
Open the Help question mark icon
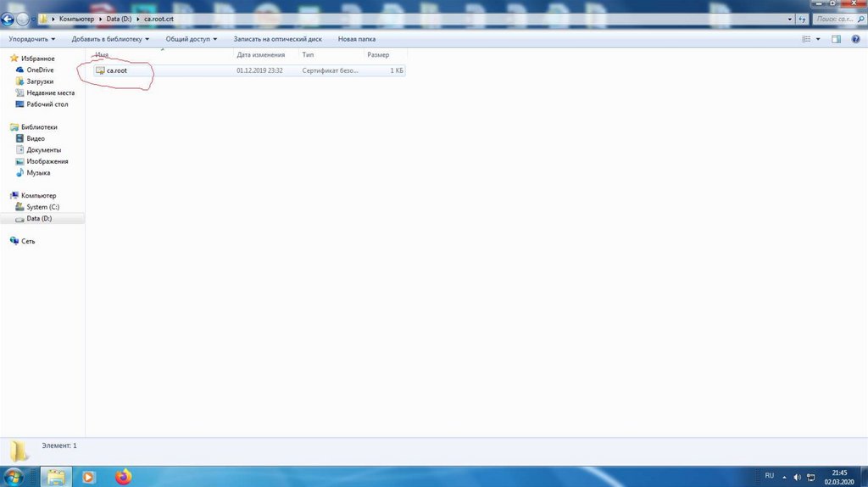click(x=854, y=39)
